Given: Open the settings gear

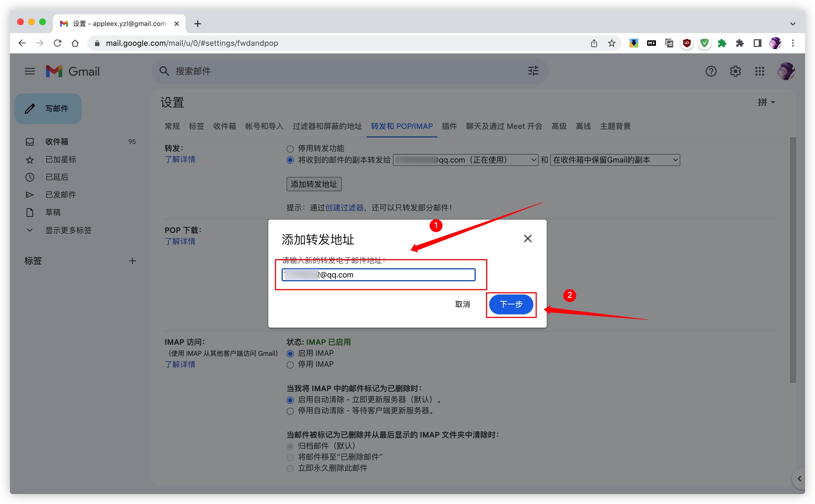Looking at the screenshot, I should [x=735, y=71].
